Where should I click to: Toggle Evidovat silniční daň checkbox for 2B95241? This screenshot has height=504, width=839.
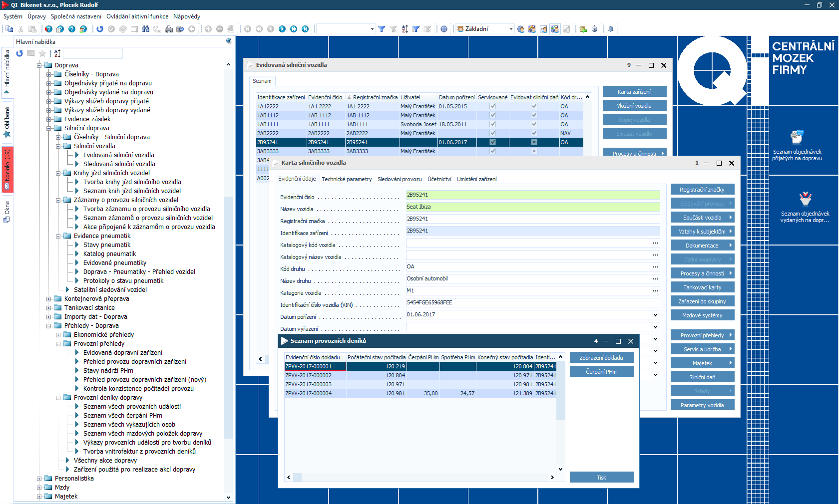click(x=534, y=142)
